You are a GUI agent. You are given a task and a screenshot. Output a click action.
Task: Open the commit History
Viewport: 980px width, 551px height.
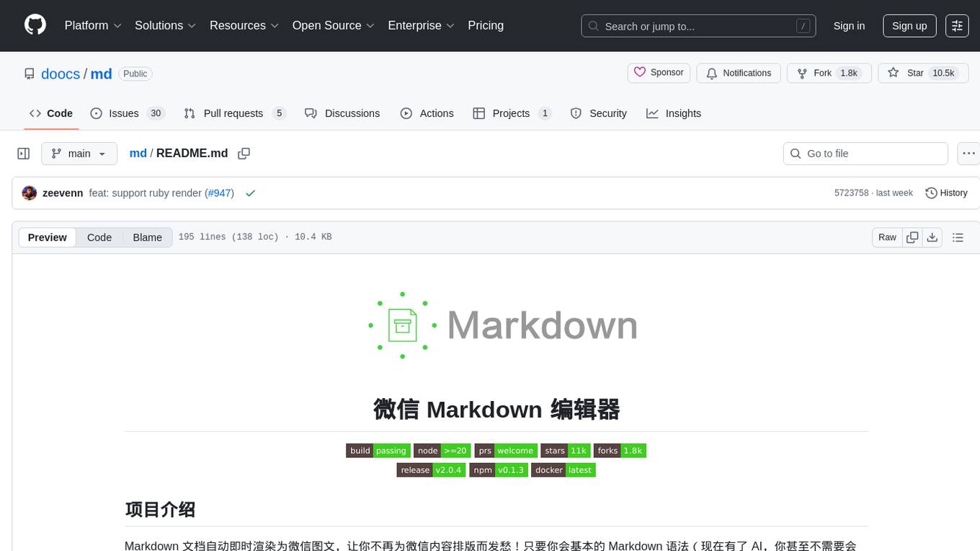(946, 193)
